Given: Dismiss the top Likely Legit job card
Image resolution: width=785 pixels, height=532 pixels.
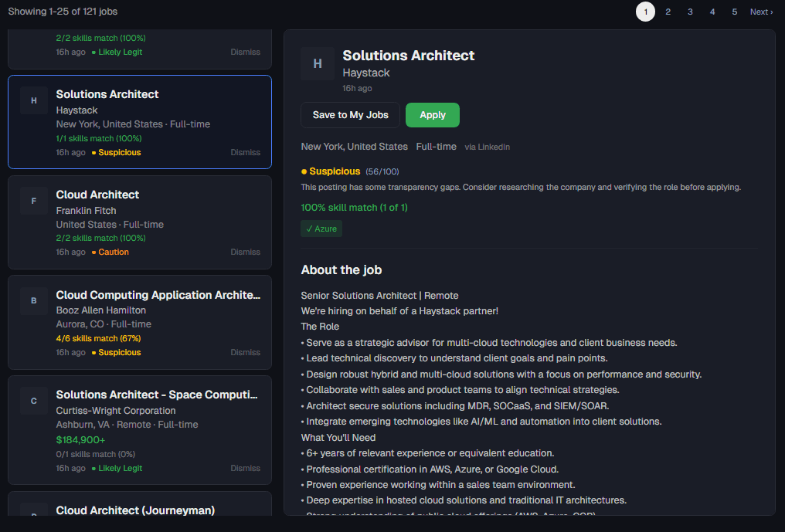Looking at the screenshot, I should pos(246,52).
